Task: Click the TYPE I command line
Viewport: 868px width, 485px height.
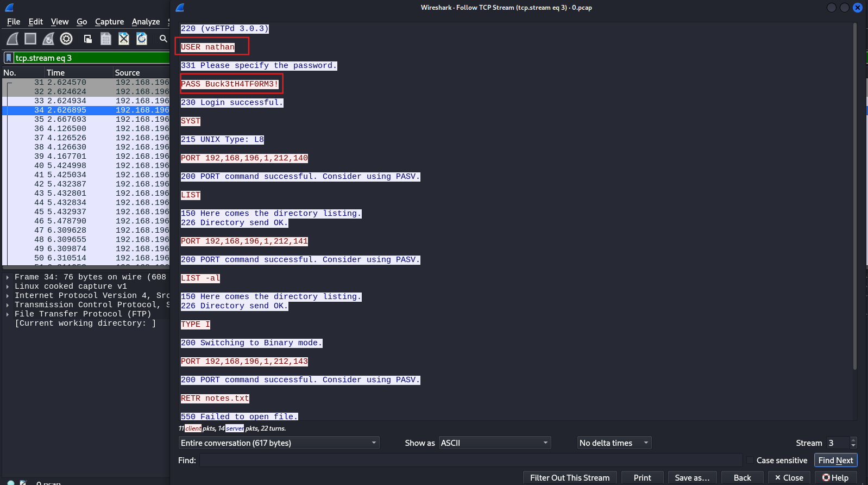Action: (x=196, y=325)
